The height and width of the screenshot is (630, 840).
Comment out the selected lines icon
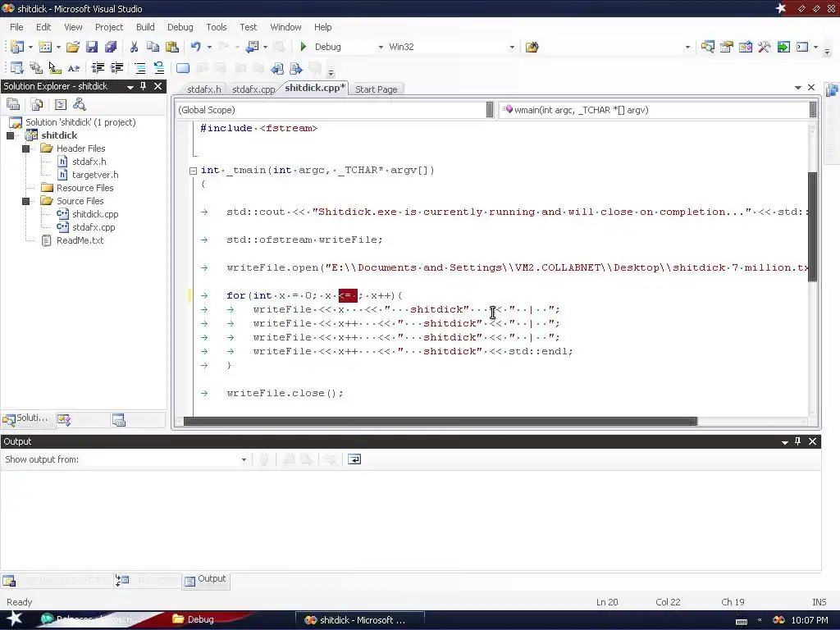[x=139, y=68]
